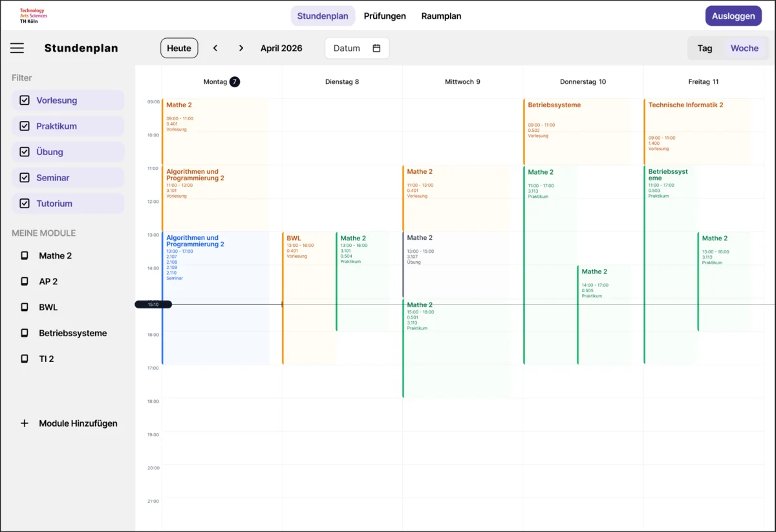This screenshot has width=776, height=532.
Task: Disable the Seminar filter checkbox
Action: tap(25, 178)
